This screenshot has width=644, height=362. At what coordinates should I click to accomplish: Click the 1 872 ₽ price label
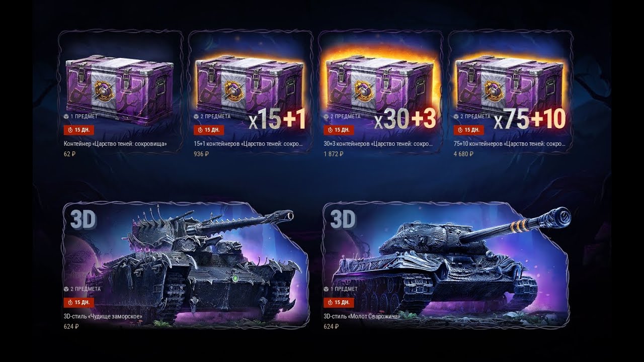[333, 154]
